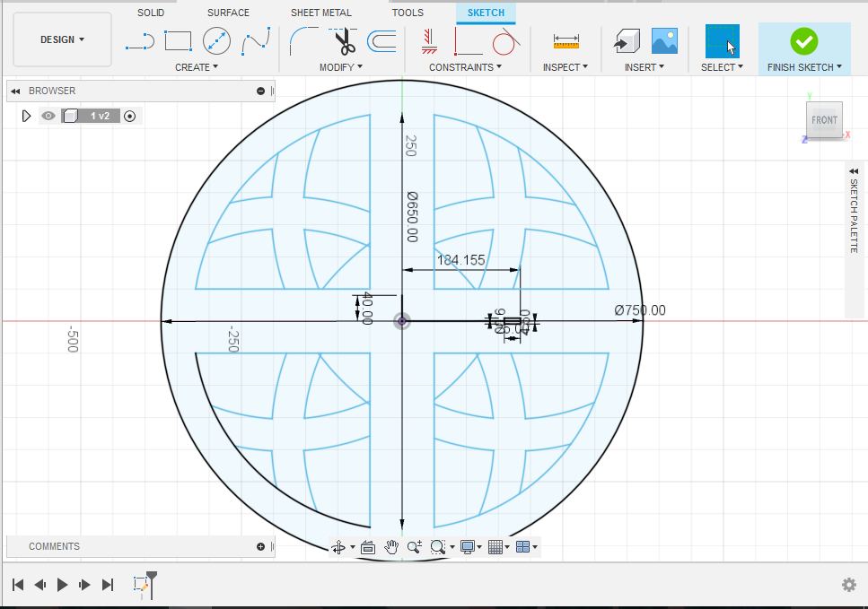Viewport: 868px width, 609px height.
Task: Activate component radio button for 1 v2
Action: click(x=129, y=117)
